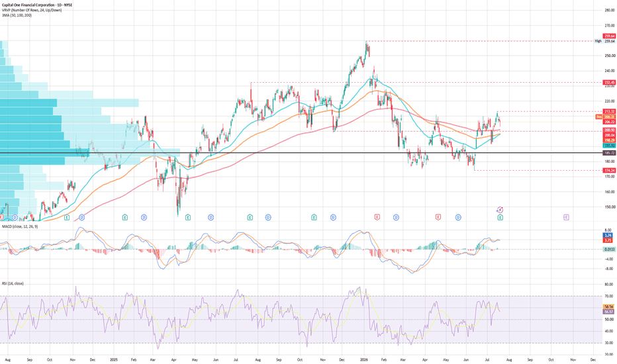
Task: Click the red earnings marker near April 2026
Action: click(x=438, y=217)
